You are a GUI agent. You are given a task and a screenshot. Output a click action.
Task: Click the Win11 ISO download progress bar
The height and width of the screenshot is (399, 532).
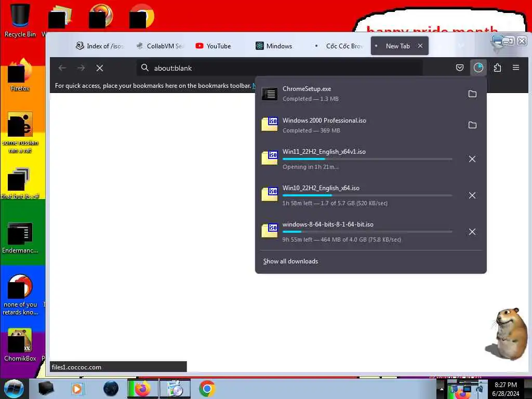point(367,159)
